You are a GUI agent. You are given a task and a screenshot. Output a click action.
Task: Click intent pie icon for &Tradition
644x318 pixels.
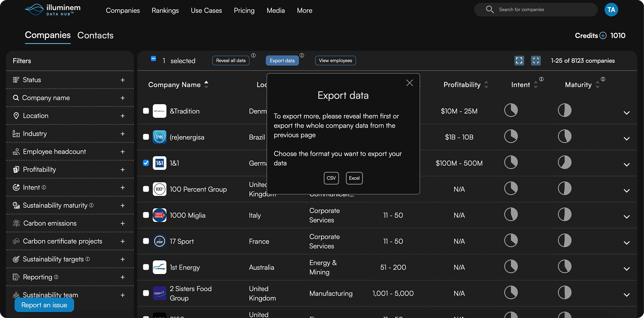pyautogui.click(x=511, y=110)
